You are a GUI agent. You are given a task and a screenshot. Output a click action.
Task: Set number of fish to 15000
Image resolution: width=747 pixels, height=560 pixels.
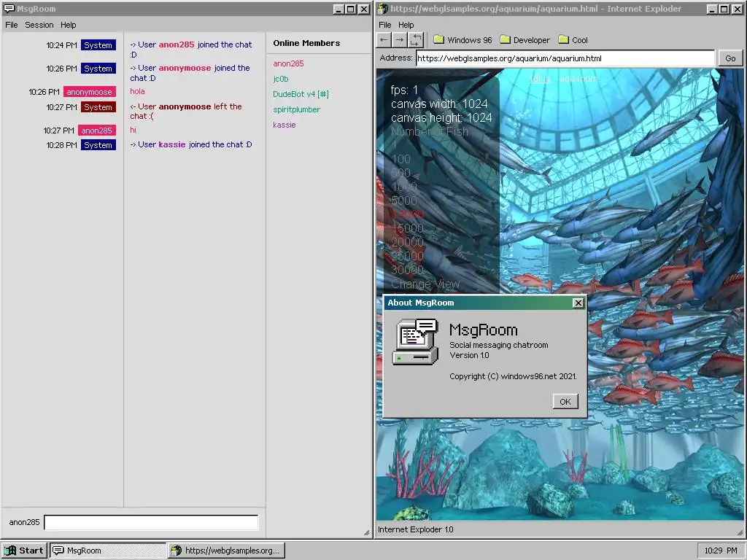pos(407,228)
